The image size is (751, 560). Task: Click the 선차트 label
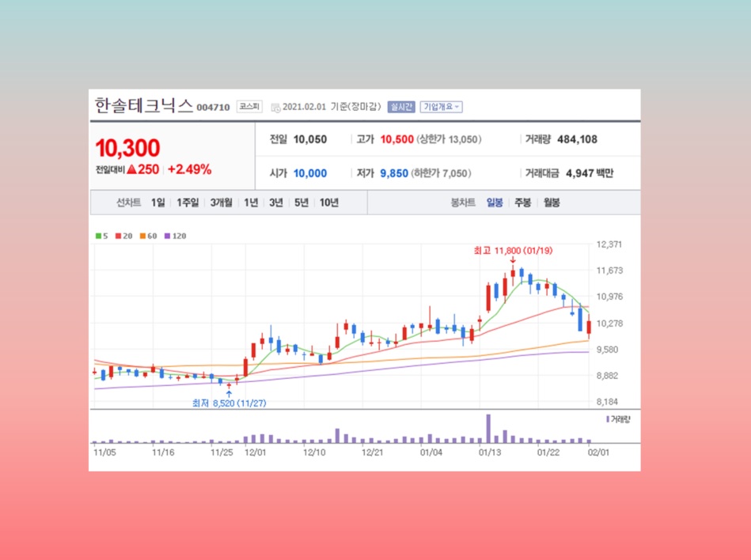click(129, 203)
